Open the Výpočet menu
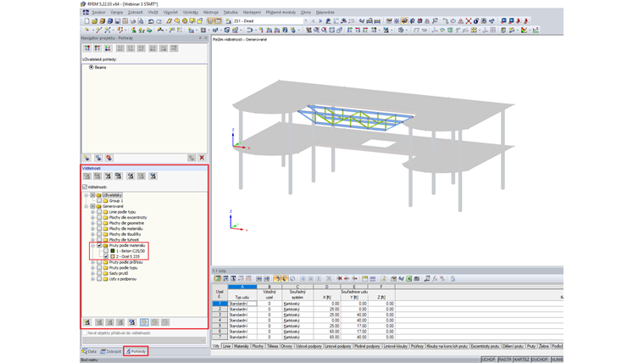The height and width of the screenshot is (363, 644). [170, 13]
